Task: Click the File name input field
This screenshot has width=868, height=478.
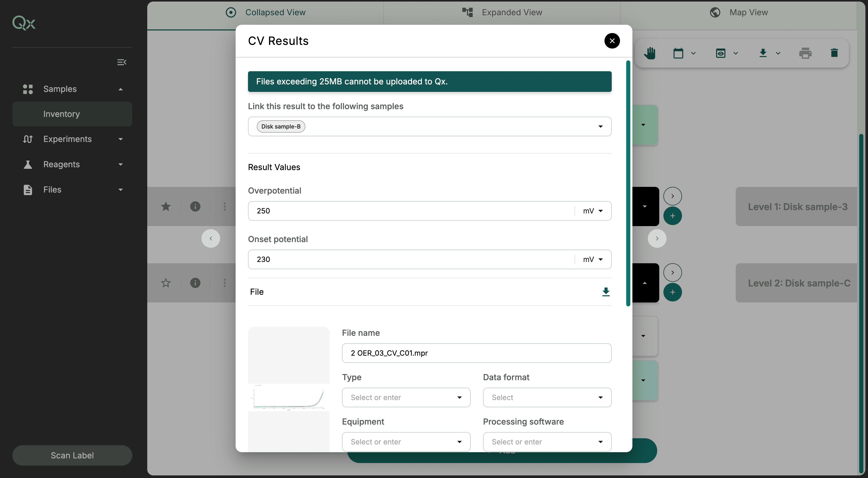Action: [476, 353]
